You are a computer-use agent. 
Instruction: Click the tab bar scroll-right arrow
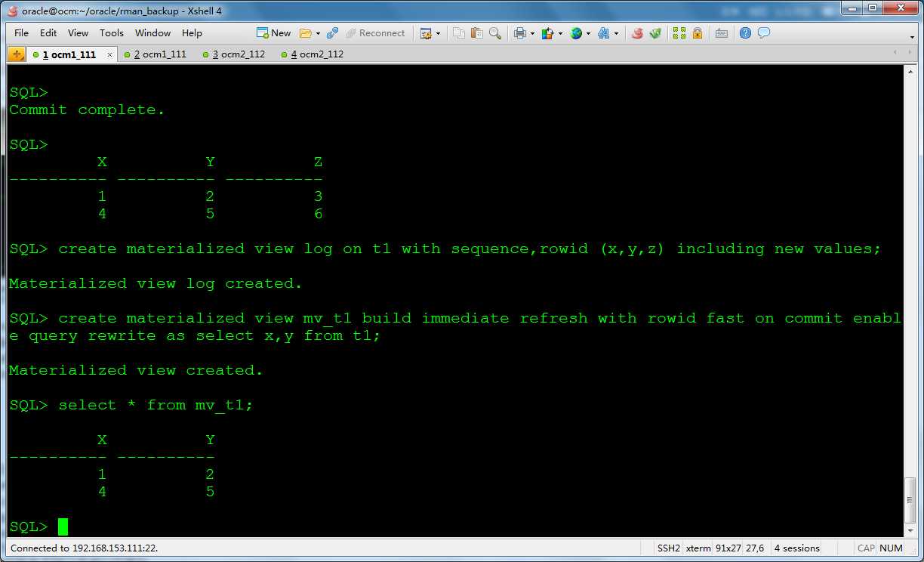pos(911,52)
